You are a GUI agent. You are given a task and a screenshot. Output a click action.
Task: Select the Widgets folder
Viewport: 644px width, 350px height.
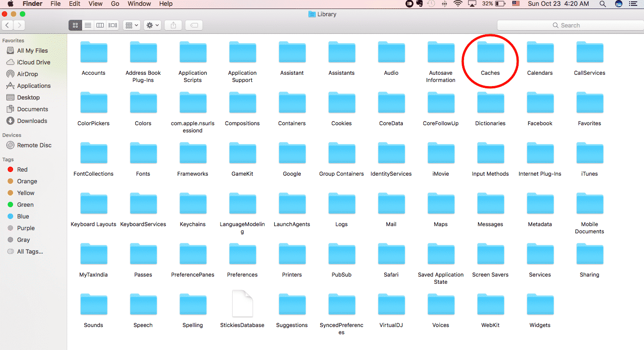[x=540, y=305]
